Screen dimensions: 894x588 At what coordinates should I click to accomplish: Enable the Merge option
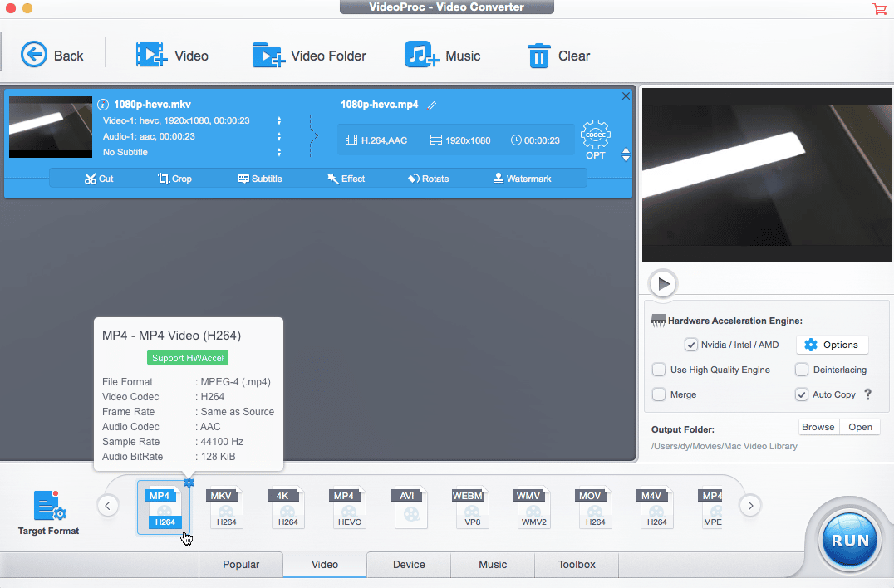coord(659,394)
